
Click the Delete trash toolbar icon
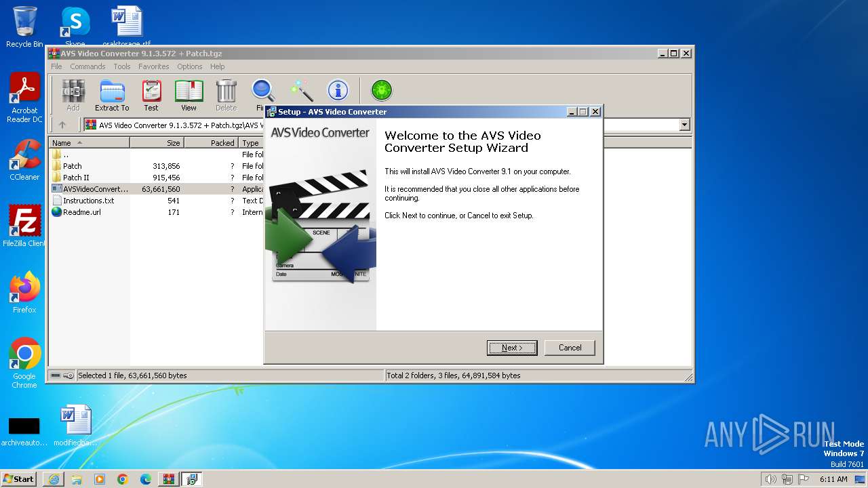click(226, 95)
